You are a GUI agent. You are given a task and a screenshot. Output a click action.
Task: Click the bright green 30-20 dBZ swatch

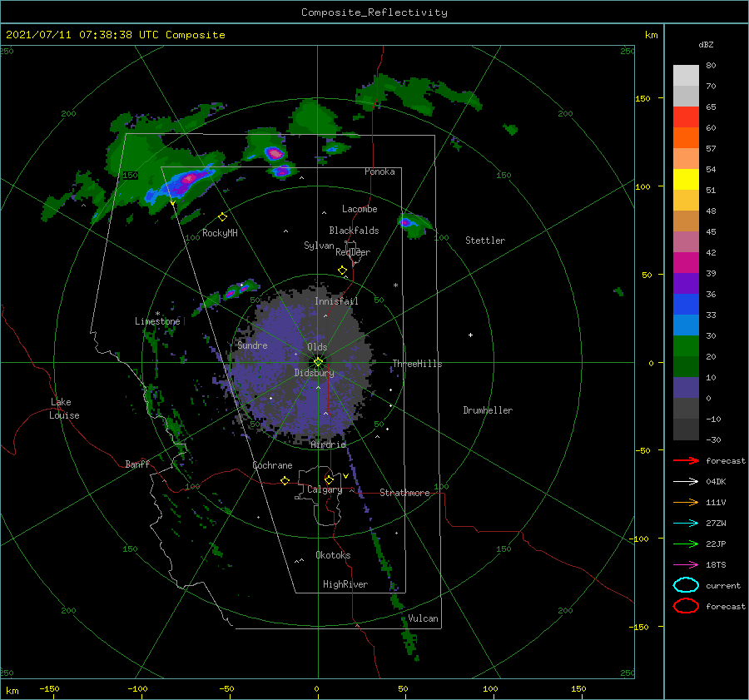click(686, 346)
